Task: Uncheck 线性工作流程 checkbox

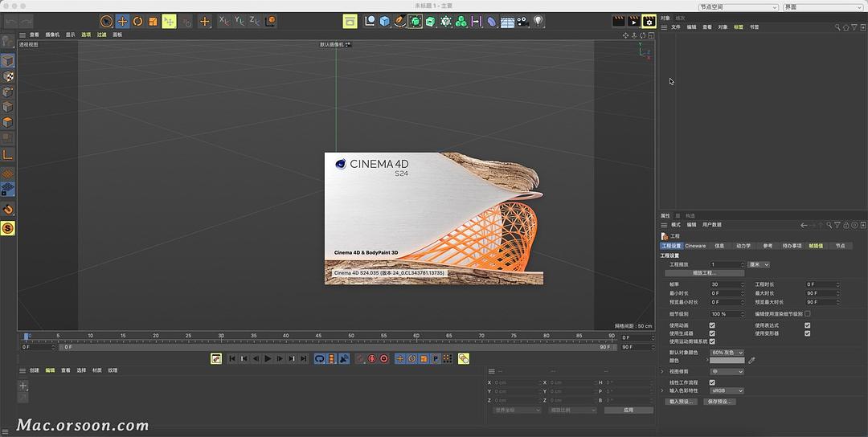Action: (712, 382)
